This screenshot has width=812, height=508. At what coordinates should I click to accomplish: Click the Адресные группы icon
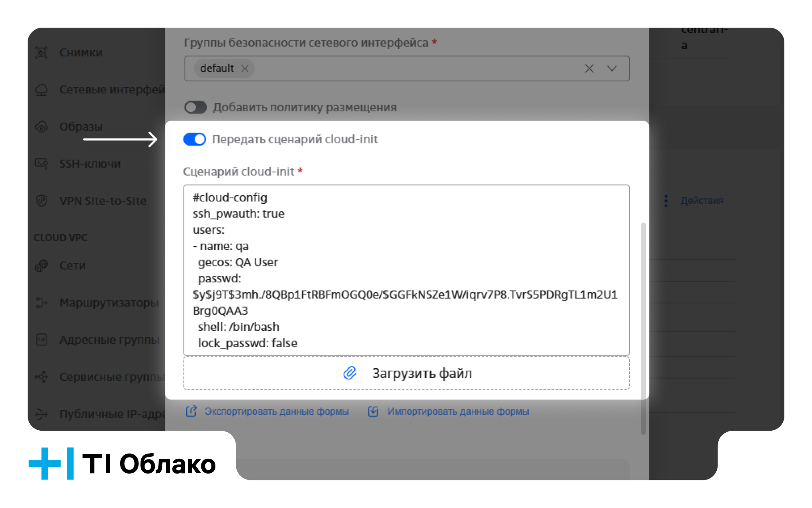(x=42, y=340)
